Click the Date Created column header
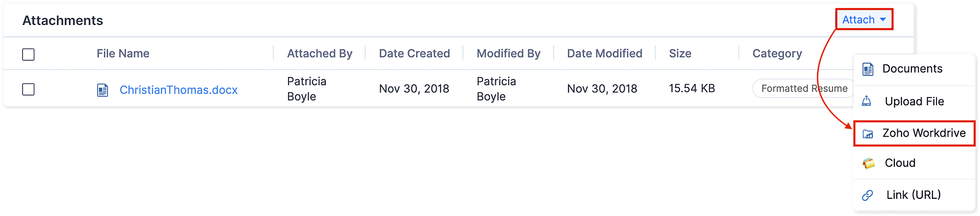 414,53
